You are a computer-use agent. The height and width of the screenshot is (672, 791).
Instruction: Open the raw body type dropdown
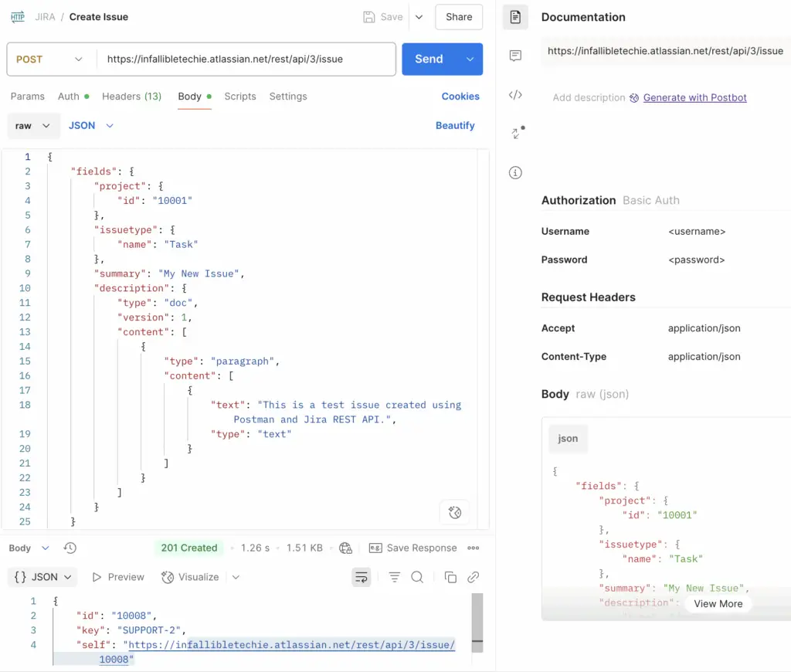tap(32, 126)
